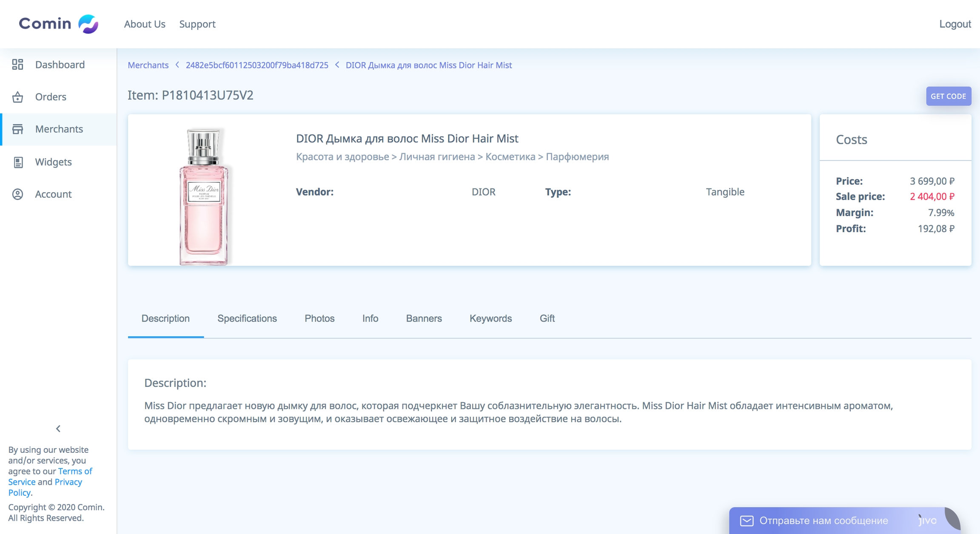Click the jivo logo in chat widget
This screenshot has height=534, width=980.
928,520
